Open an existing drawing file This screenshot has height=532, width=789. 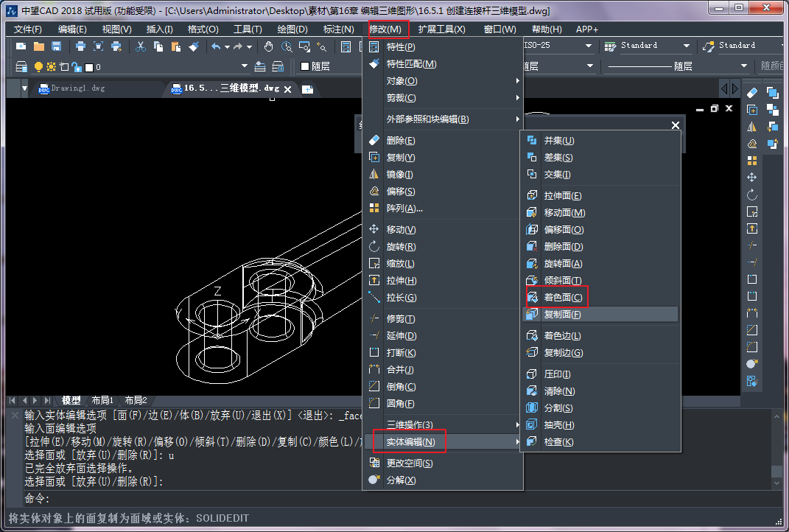(x=39, y=46)
